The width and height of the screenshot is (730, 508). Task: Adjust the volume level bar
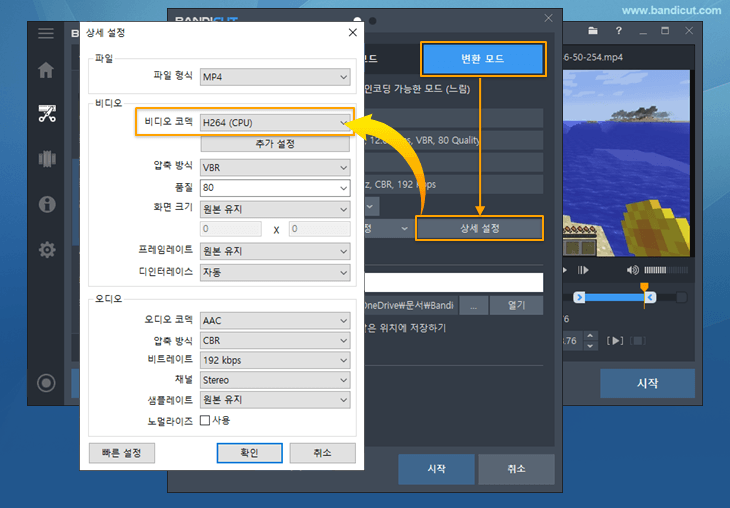tap(666, 270)
